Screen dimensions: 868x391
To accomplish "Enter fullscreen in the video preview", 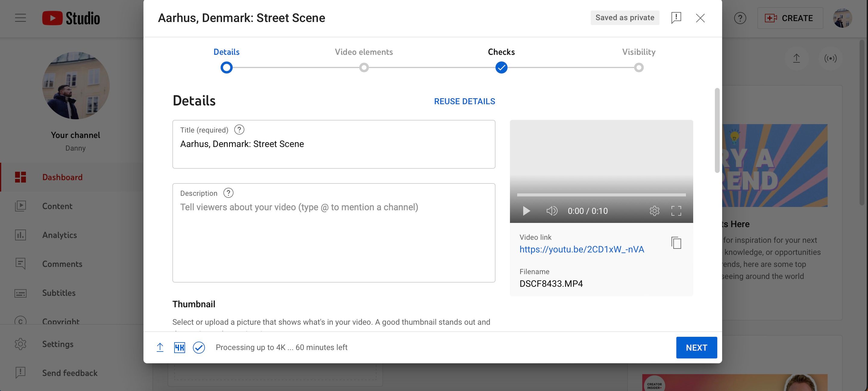I will (x=676, y=211).
